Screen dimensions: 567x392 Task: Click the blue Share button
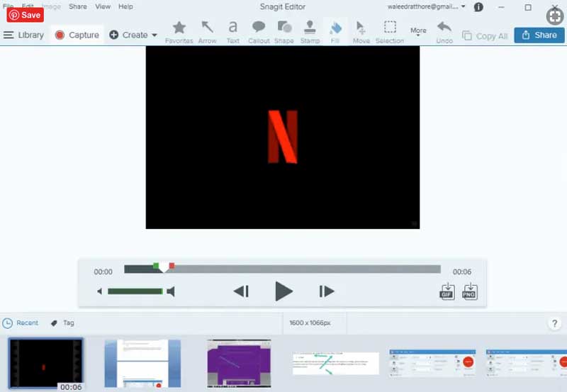click(539, 35)
